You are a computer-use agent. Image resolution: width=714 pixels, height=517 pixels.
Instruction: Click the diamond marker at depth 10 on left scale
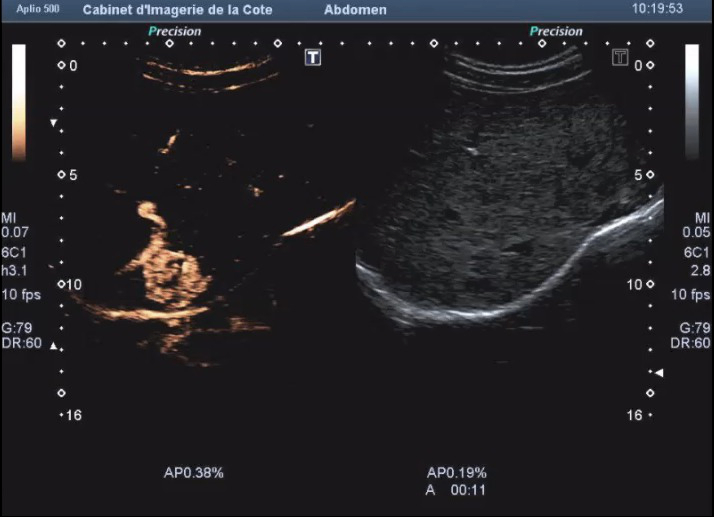click(x=61, y=284)
